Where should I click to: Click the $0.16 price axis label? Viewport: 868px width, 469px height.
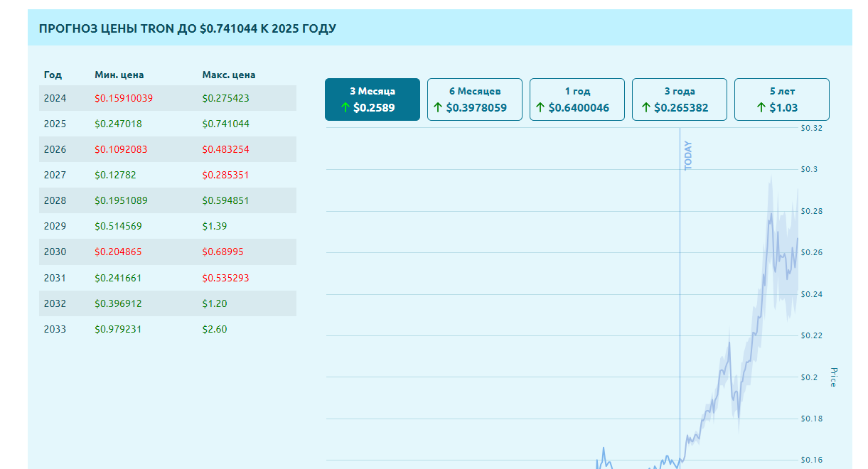811,460
